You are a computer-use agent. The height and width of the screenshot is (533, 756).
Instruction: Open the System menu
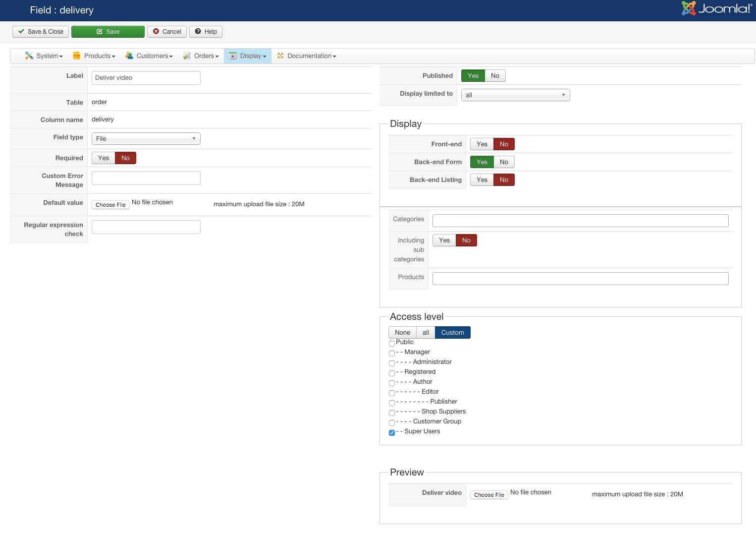coord(44,56)
